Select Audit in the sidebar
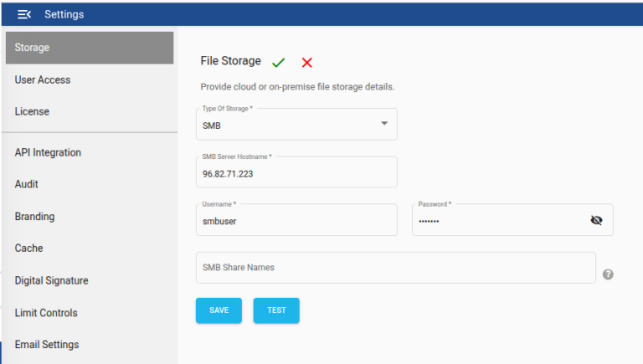The width and height of the screenshot is (643, 364). [x=27, y=185]
